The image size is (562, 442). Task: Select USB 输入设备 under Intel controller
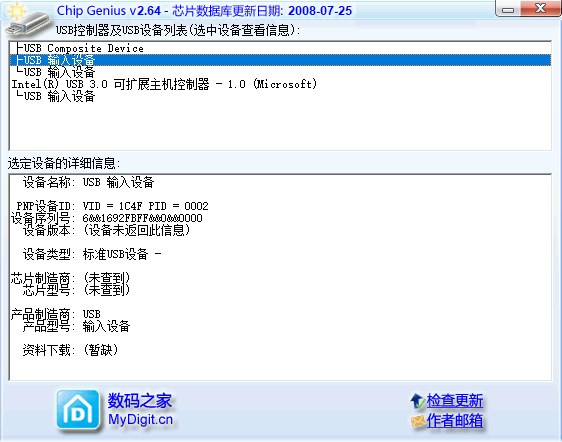point(280,96)
